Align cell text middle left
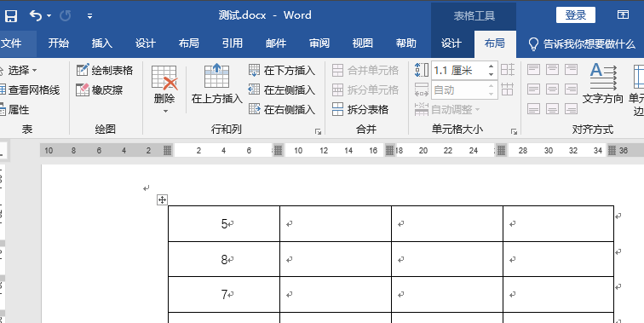This screenshot has width=644, height=323. pyautogui.click(x=533, y=89)
